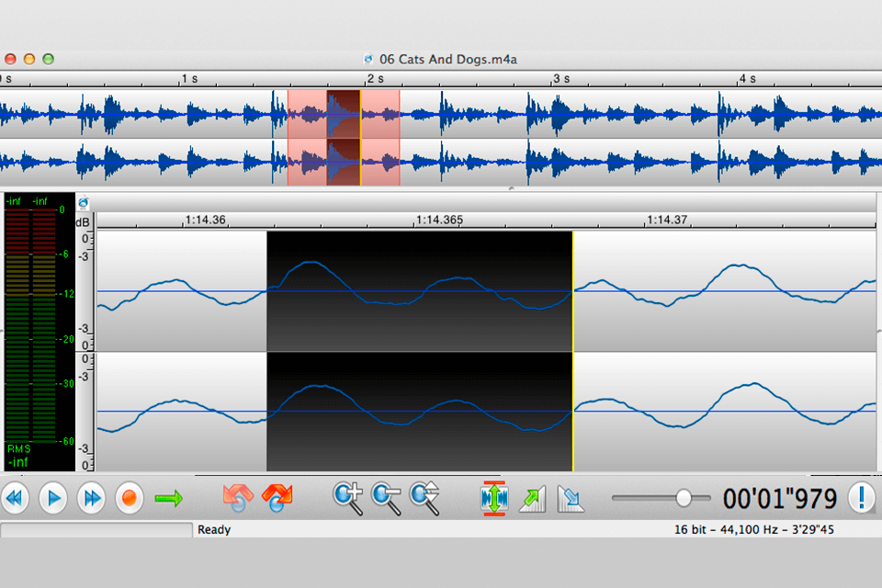This screenshot has width=882, height=588.
Task: Click the black selected area in lower channel
Action: pyautogui.click(x=420, y=412)
